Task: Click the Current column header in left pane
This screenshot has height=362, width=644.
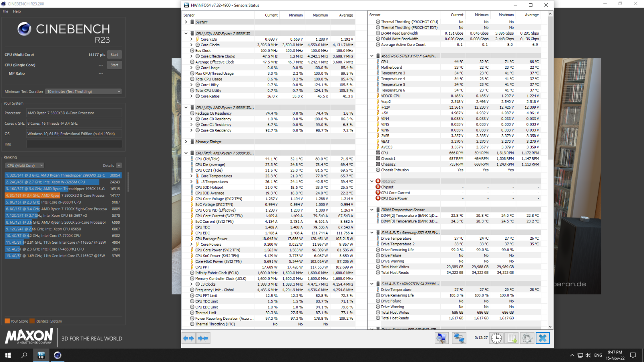Action: point(266,15)
